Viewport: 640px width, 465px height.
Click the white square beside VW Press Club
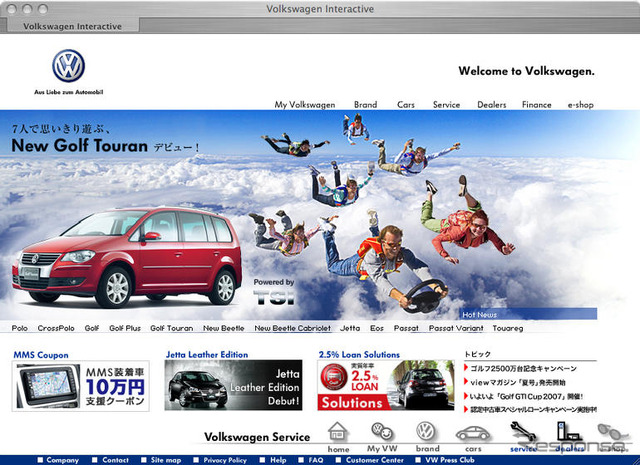coord(418,460)
